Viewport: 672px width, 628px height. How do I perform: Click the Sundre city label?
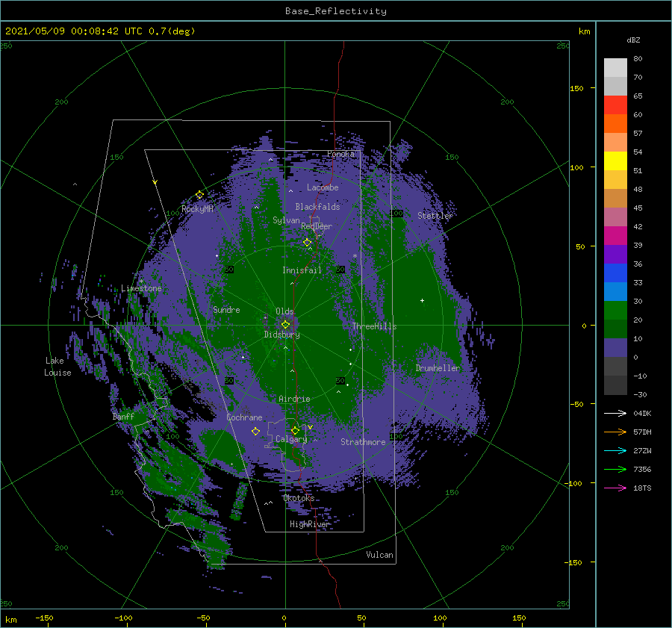226,310
